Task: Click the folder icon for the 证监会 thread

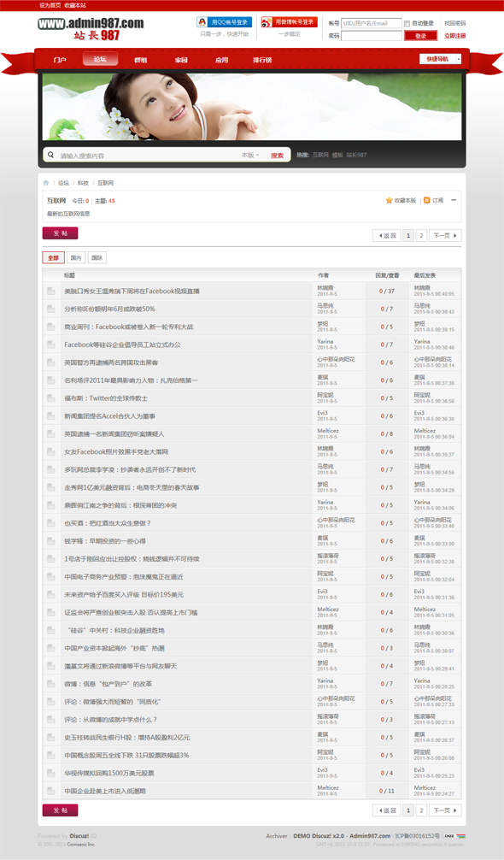Action: [51, 613]
